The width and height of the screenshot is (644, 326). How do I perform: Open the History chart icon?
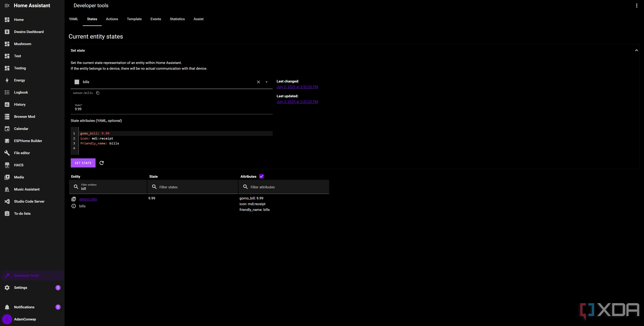click(x=7, y=105)
